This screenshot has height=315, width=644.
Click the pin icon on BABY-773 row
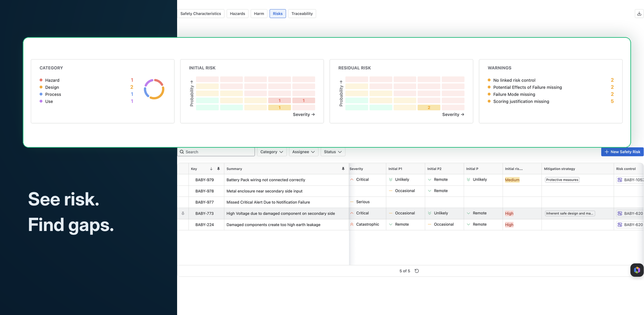(183, 213)
